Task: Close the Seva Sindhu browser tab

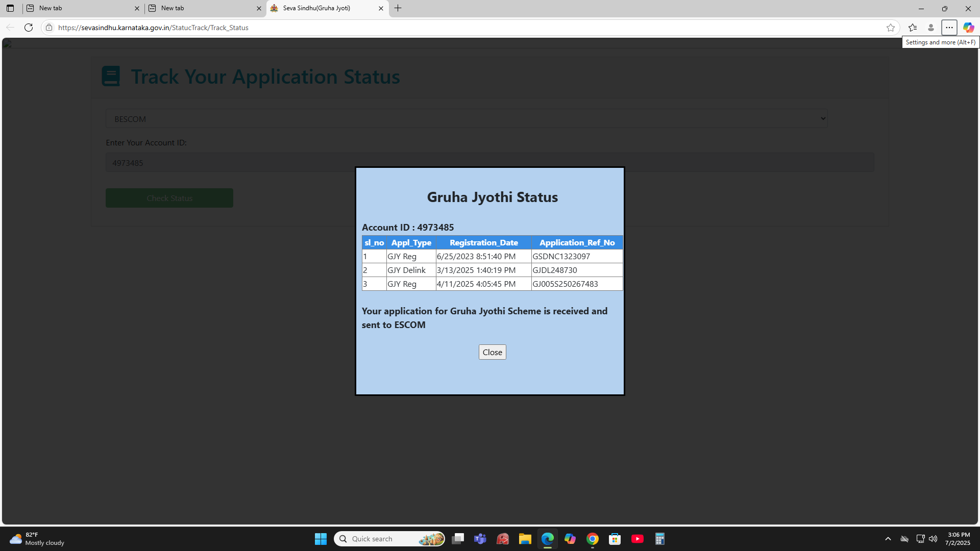Action: pyautogui.click(x=381, y=8)
